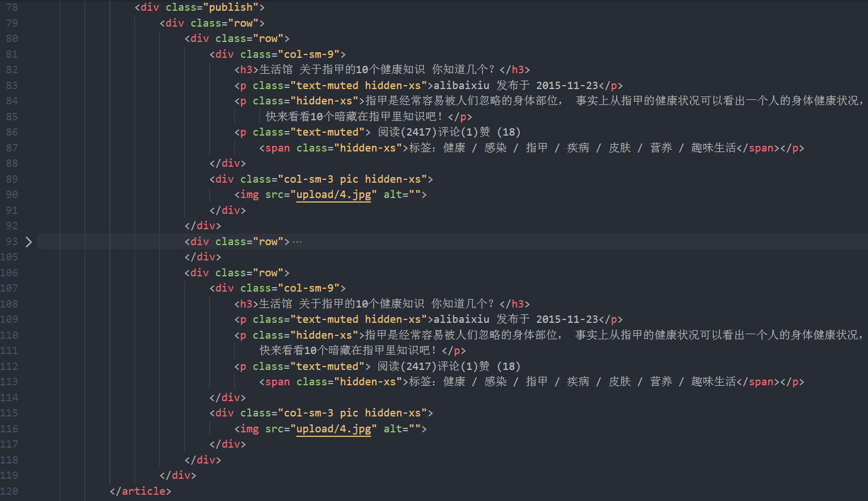Select line number 84 in the gutter

12,101
